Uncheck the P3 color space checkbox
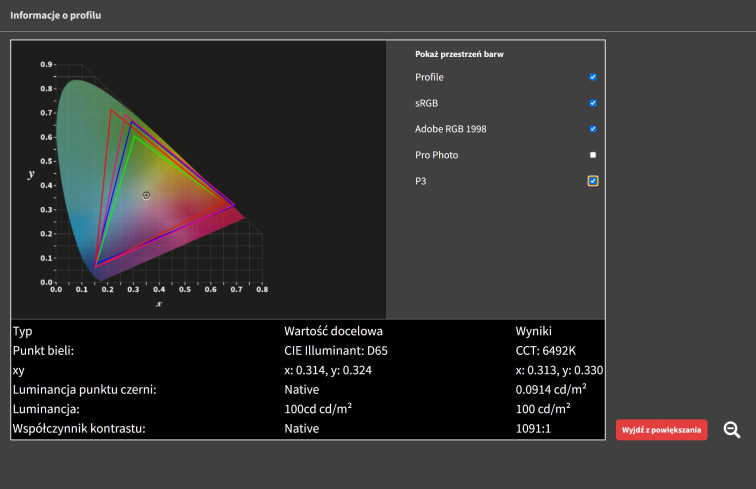This screenshot has width=756, height=489. click(x=593, y=181)
